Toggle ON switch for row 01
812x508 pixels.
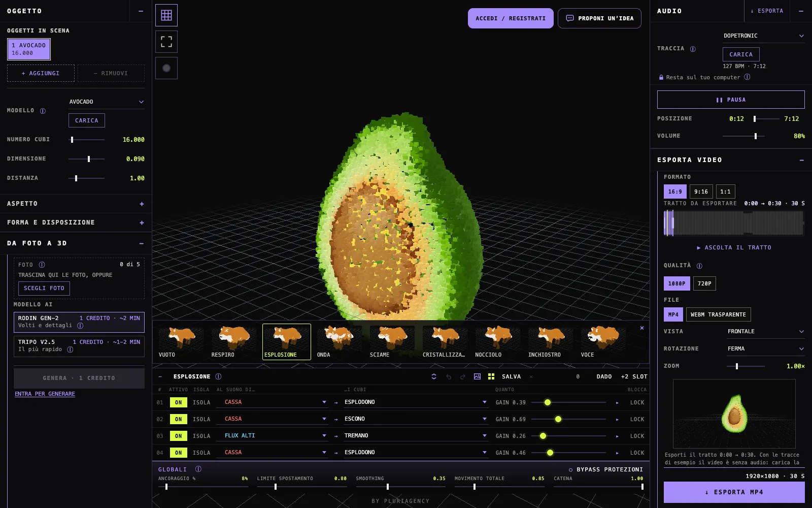pos(178,402)
